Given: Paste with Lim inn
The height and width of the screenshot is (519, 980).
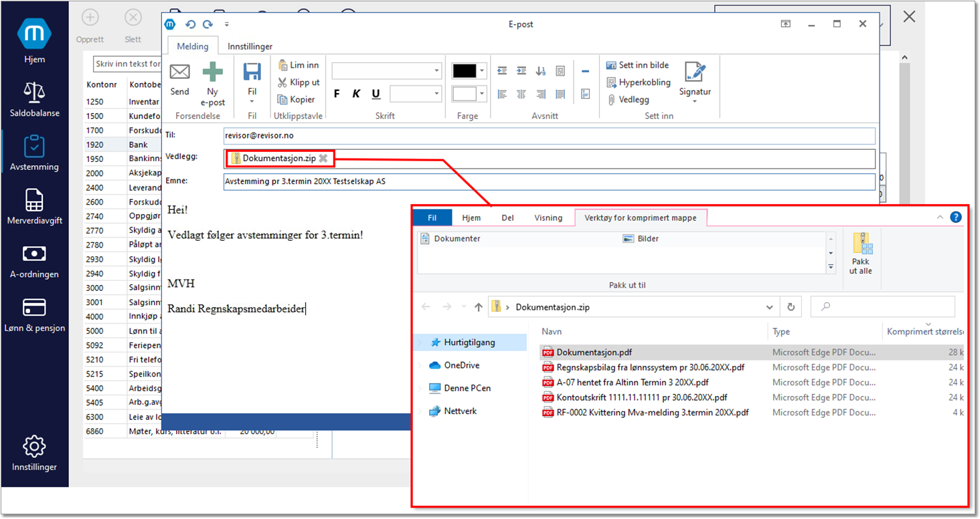Looking at the screenshot, I should [299, 65].
